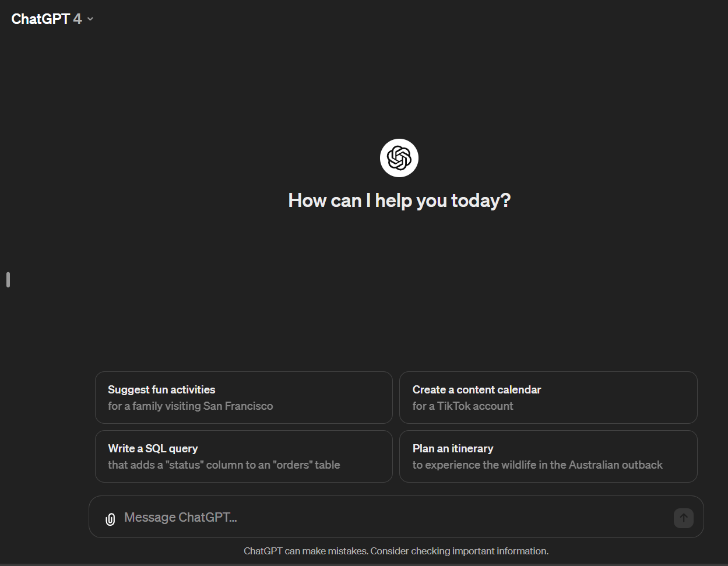Click "for a family visiting San Francisco" subtitle
The image size is (728, 566).
coord(190,406)
